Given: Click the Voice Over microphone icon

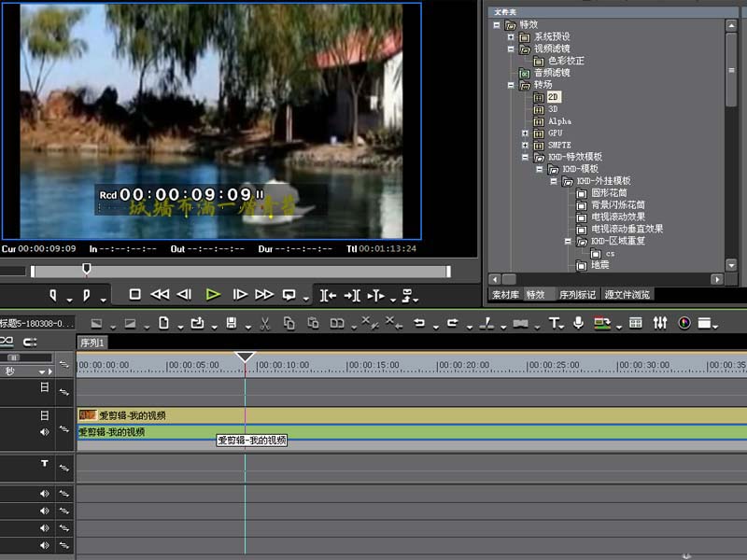Looking at the screenshot, I should coord(578,323).
